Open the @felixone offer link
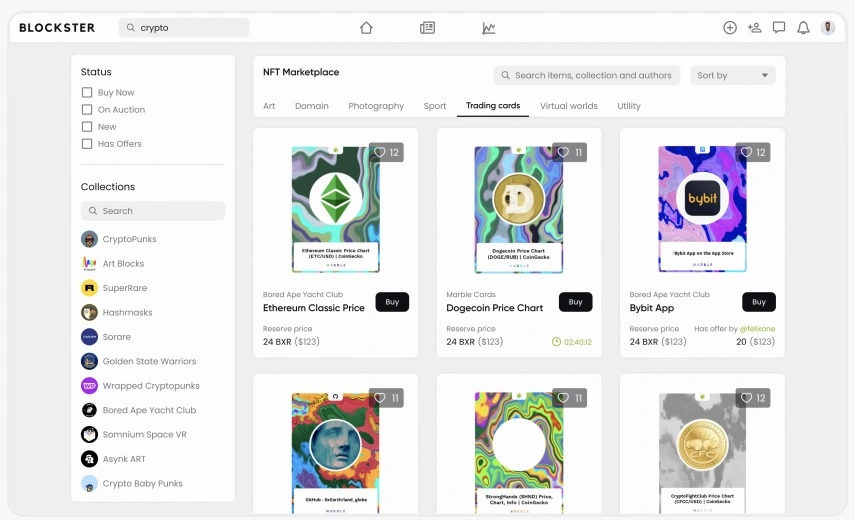 (757, 329)
